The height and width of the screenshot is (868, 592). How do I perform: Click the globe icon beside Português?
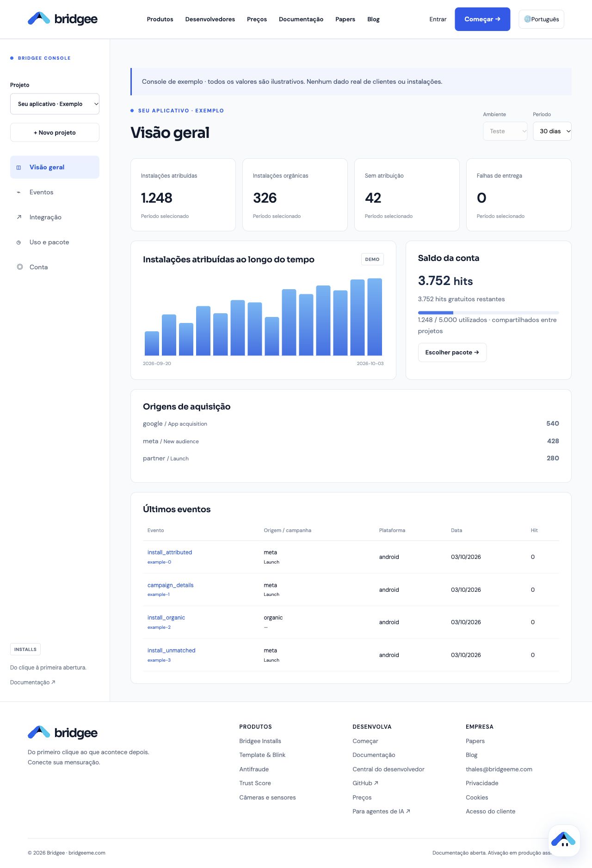click(527, 19)
